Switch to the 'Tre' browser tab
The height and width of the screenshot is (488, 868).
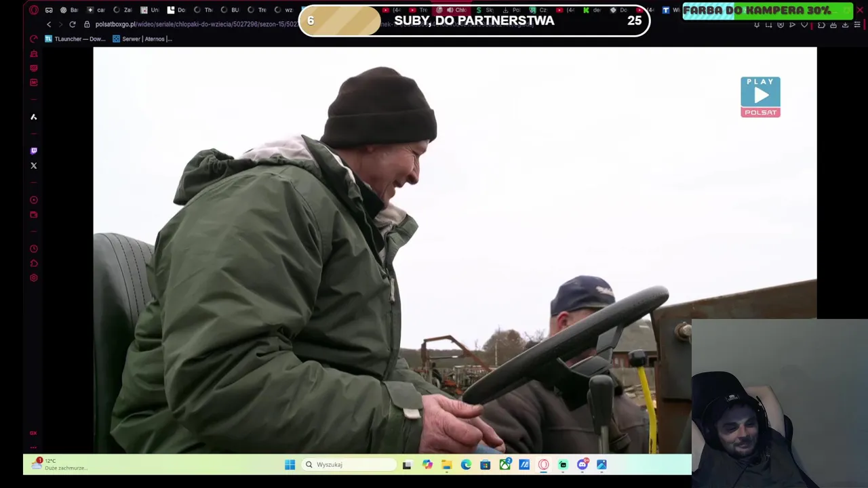257,10
